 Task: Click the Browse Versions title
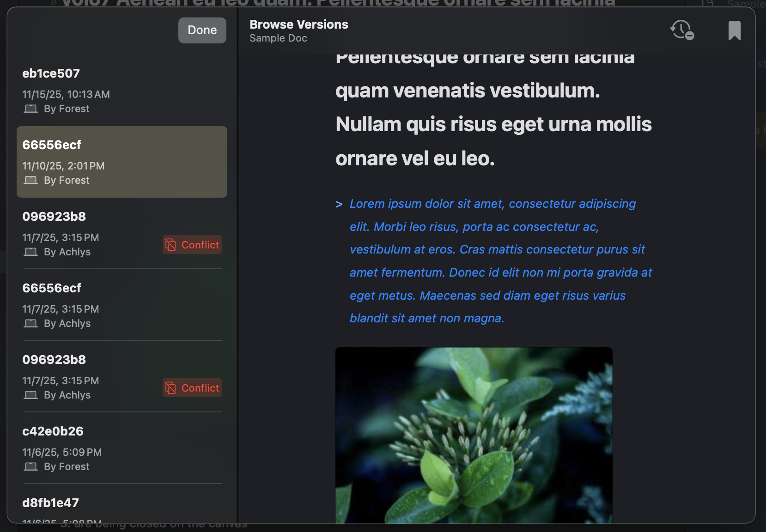click(x=298, y=24)
